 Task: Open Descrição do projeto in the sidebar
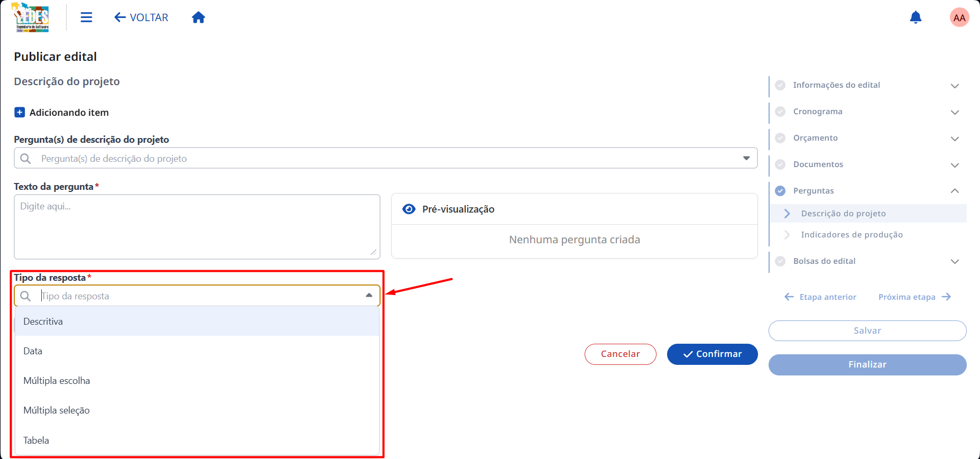click(x=868, y=213)
